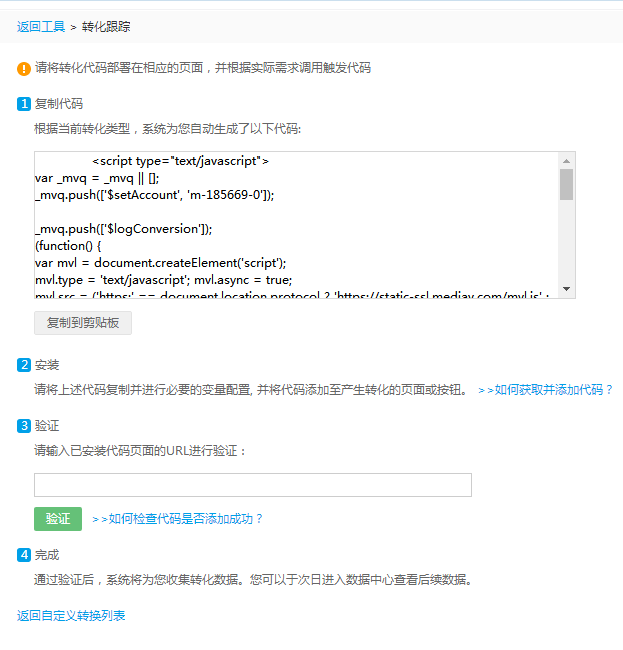The height and width of the screenshot is (650, 623).
Task: Click the step 4 number badge
Action: (24, 555)
